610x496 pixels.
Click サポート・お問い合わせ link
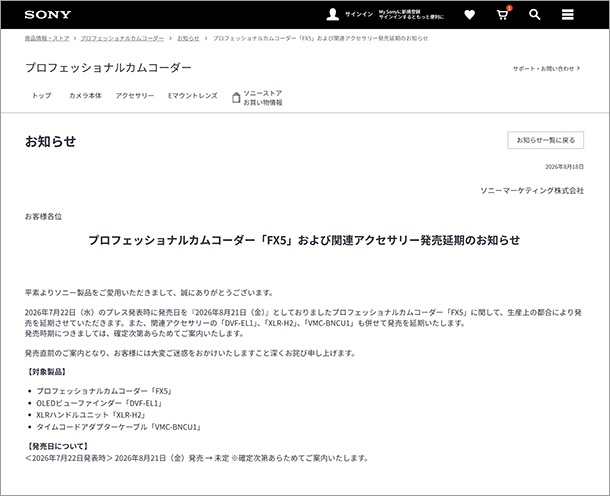point(546,68)
